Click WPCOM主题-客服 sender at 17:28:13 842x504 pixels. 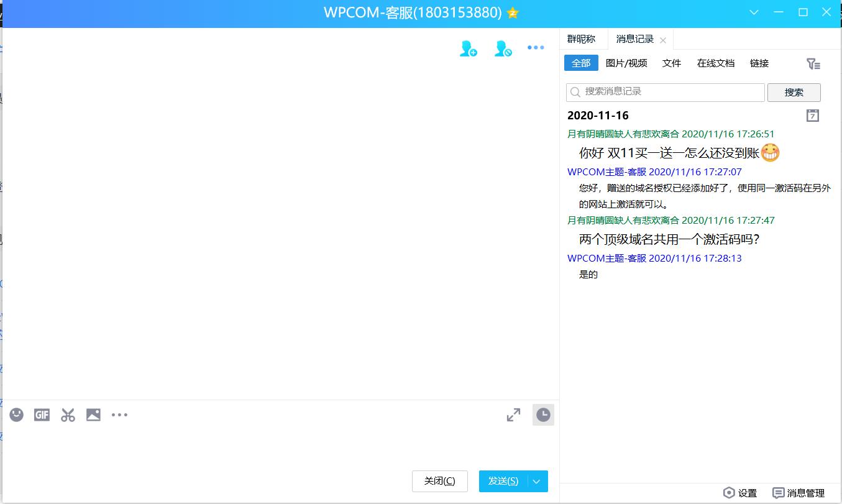pos(606,258)
